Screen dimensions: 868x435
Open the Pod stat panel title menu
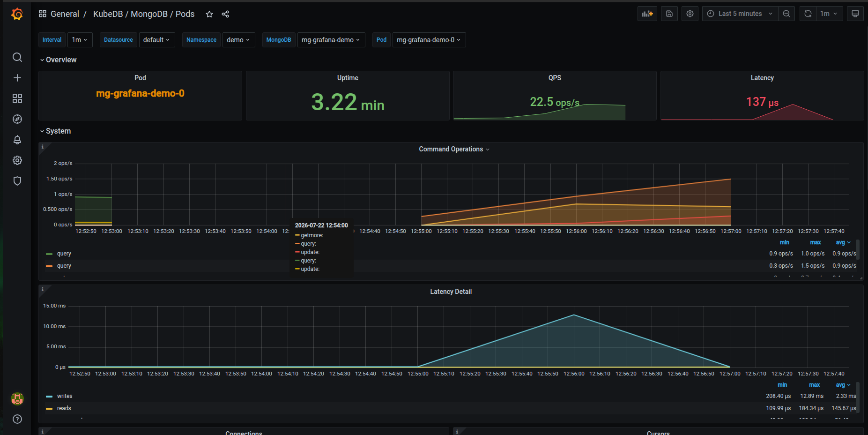(x=140, y=78)
